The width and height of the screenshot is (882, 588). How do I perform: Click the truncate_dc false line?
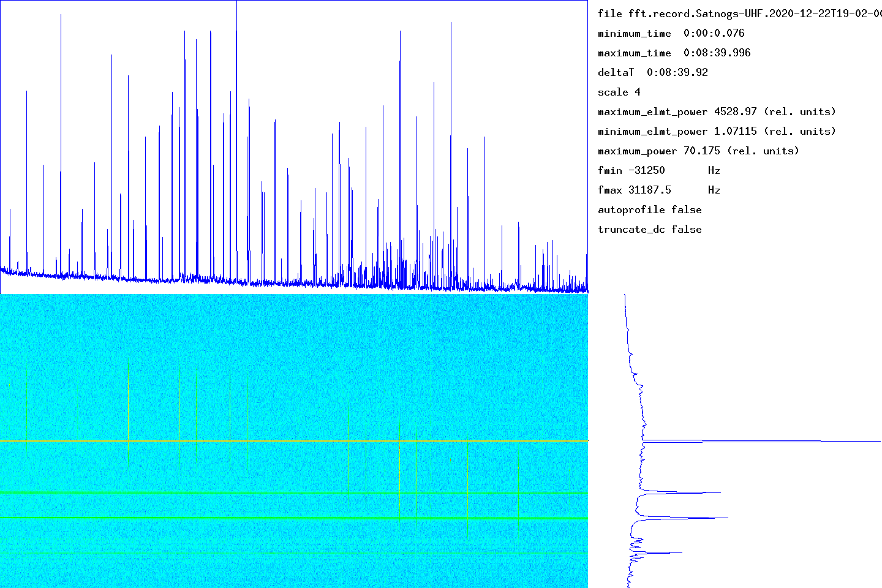650,229
